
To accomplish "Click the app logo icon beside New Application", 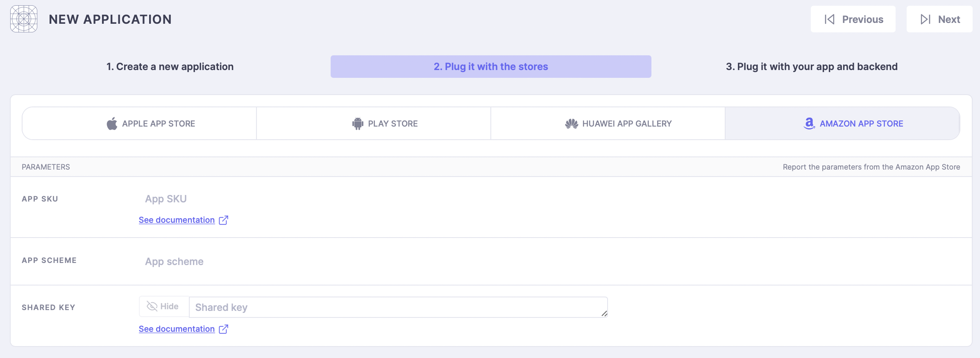I will [x=24, y=19].
